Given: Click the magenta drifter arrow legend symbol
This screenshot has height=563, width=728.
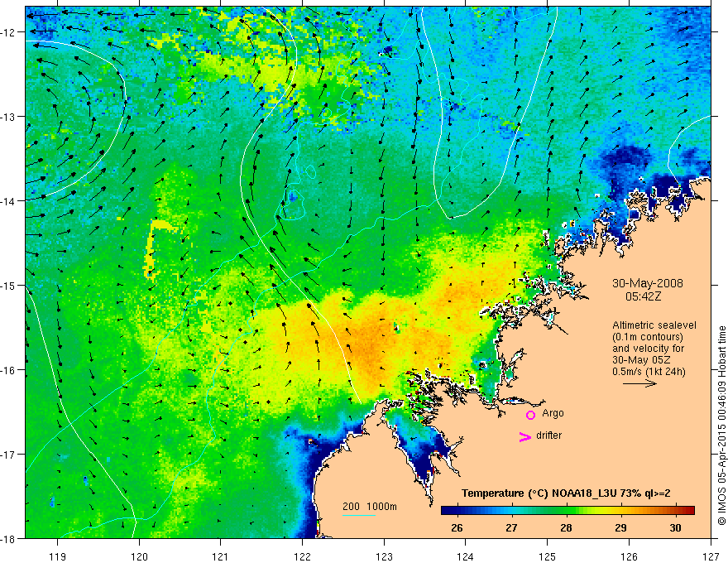Looking at the screenshot, I should [x=524, y=436].
